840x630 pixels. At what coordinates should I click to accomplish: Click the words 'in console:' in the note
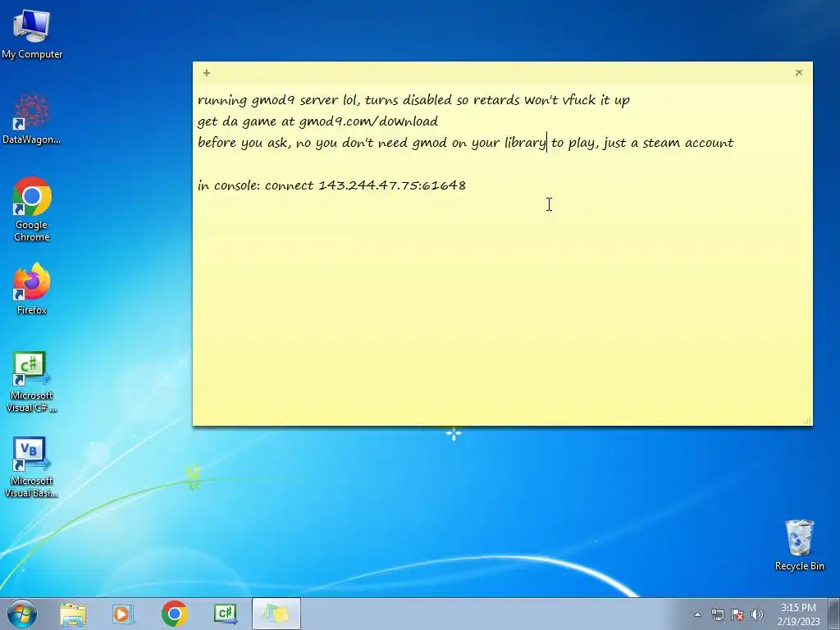(230, 185)
